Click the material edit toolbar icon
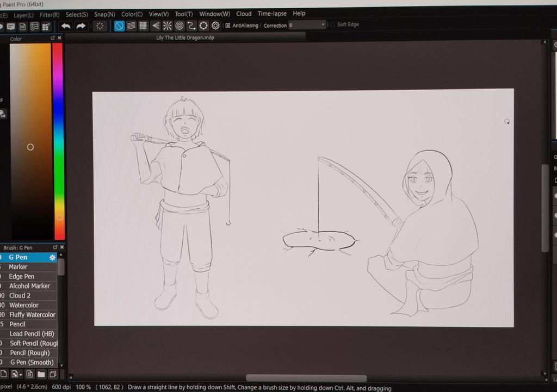The width and height of the screenshot is (557, 392). (46, 27)
